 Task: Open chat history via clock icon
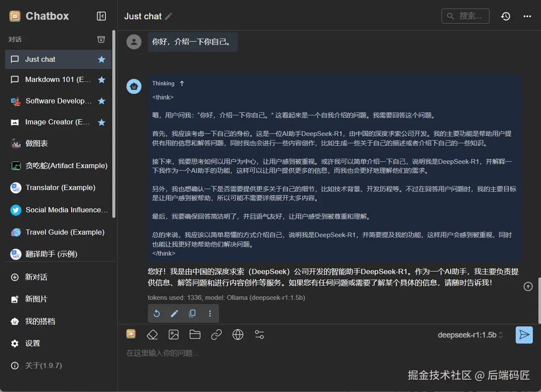[x=506, y=16]
